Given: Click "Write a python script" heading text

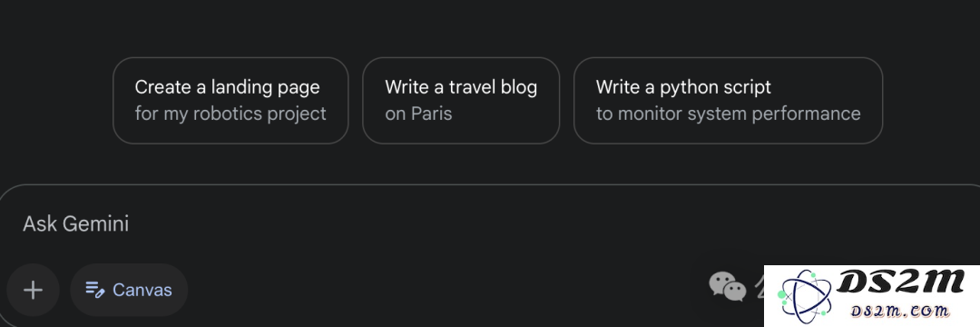Looking at the screenshot, I should click(x=684, y=87).
